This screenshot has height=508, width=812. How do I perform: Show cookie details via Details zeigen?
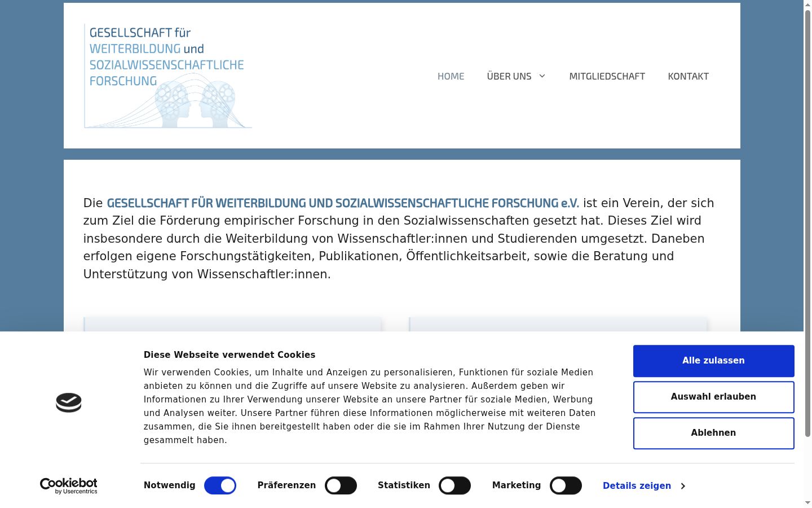(x=637, y=486)
